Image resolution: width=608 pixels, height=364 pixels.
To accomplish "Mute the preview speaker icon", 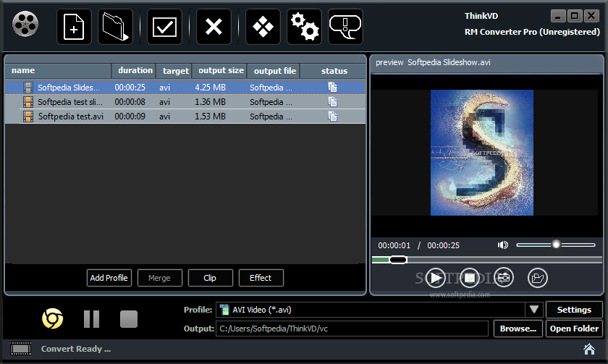I will (503, 245).
